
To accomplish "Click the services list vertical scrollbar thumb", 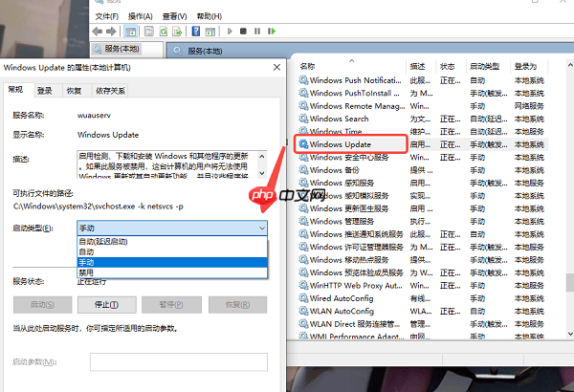I will [570, 282].
